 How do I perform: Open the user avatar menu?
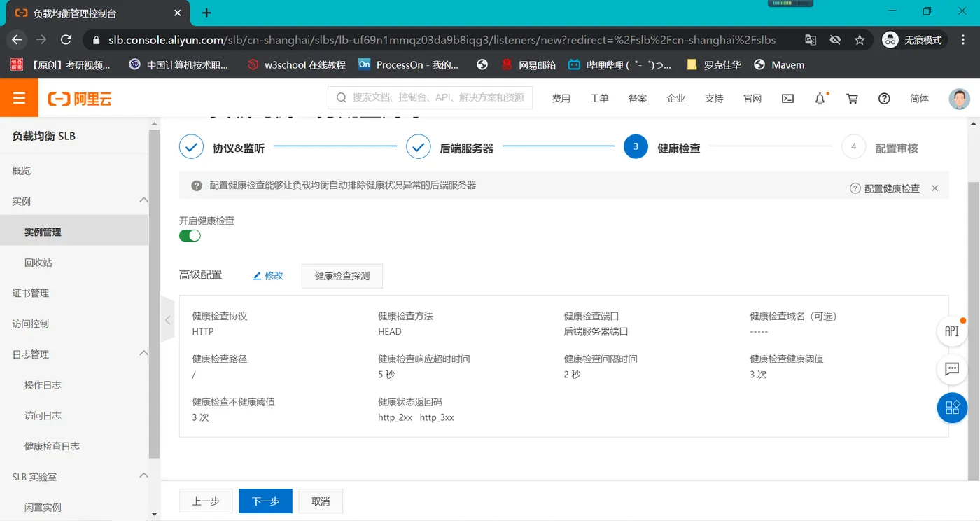(959, 99)
